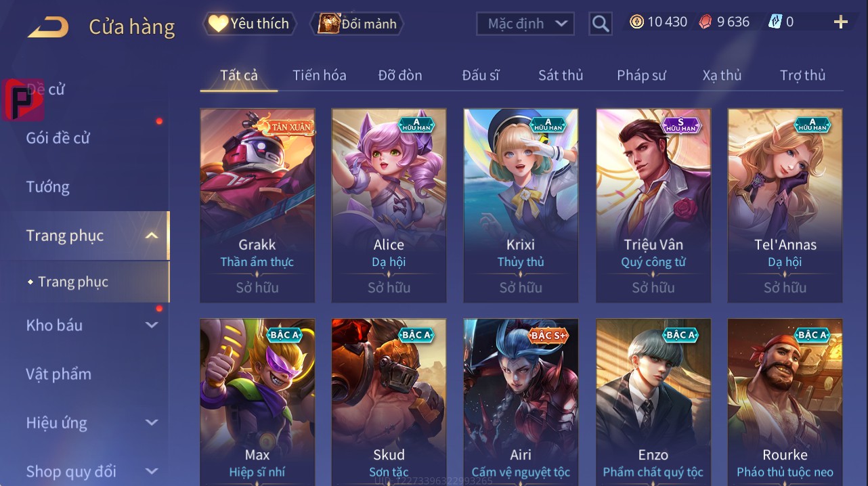868x486 pixels.
Task: Tap the plus icon to add currency
Action: (840, 22)
